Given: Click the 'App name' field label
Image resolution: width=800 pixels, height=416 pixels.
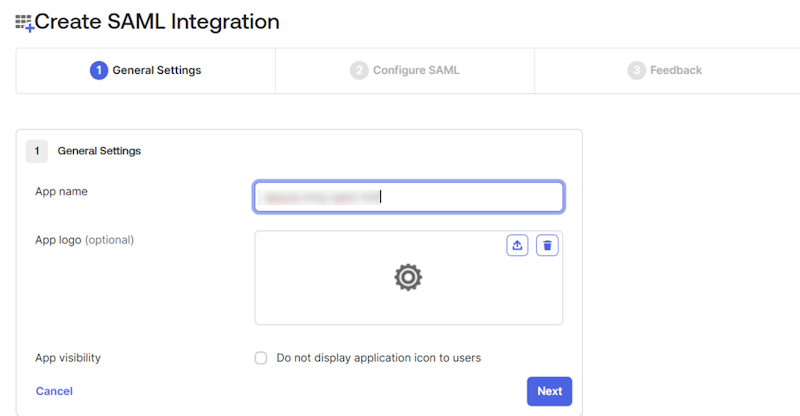Looking at the screenshot, I should [x=61, y=191].
